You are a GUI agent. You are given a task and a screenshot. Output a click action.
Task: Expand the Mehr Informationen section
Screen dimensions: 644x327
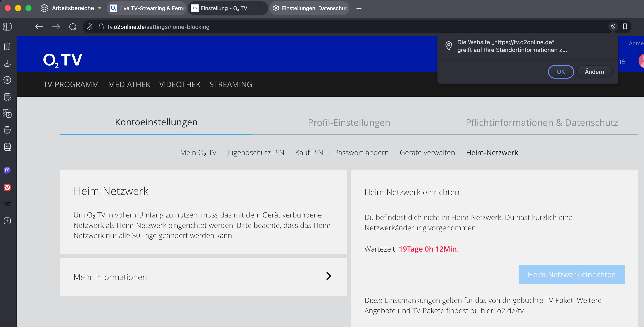click(203, 277)
